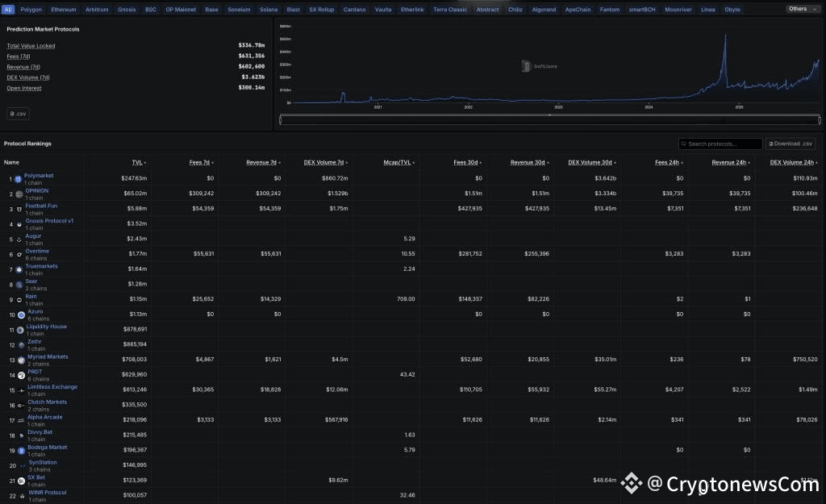Focus the Search protocols input field
826x504 pixels.
click(723, 144)
